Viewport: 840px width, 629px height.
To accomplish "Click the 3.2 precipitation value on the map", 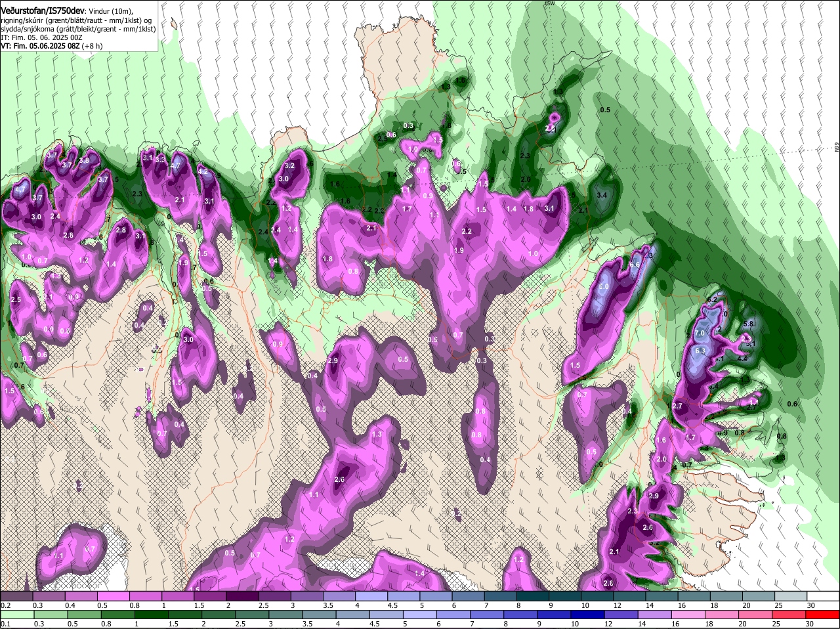I will click(289, 166).
